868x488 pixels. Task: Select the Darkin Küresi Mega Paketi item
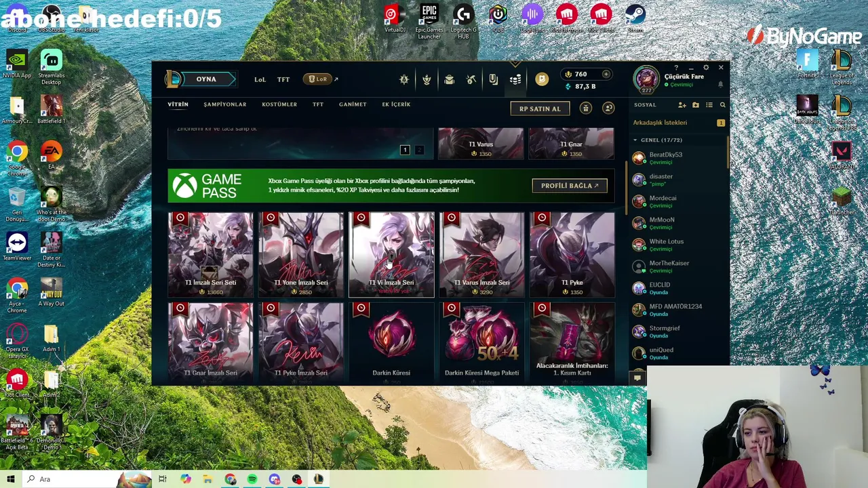point(481,344)
